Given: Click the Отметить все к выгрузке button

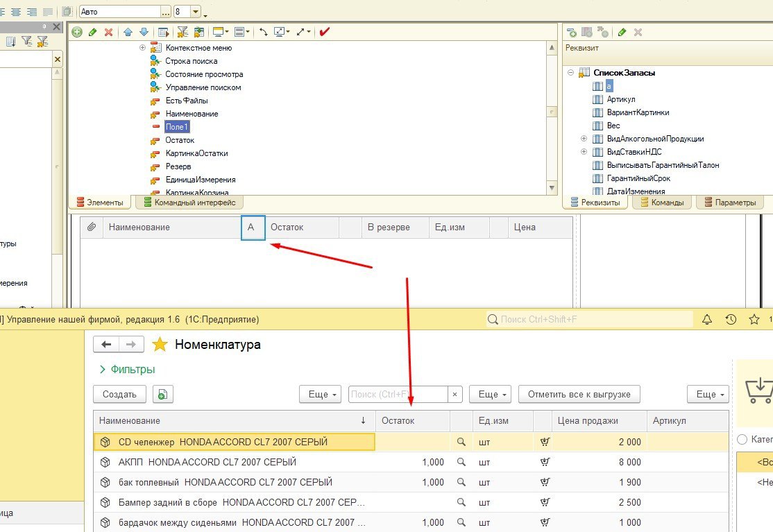Looking at the screenshot, I should point(579,394).
